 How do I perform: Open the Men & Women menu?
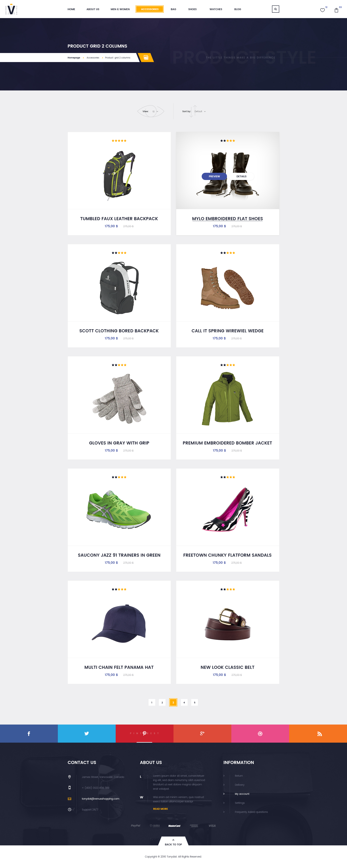click(120, 9)
